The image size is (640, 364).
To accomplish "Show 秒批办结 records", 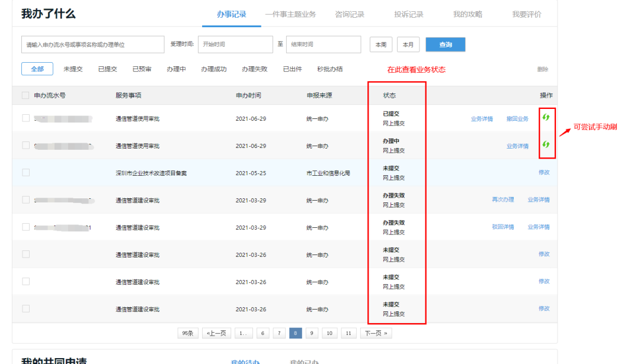I will [x=330, y=69].
